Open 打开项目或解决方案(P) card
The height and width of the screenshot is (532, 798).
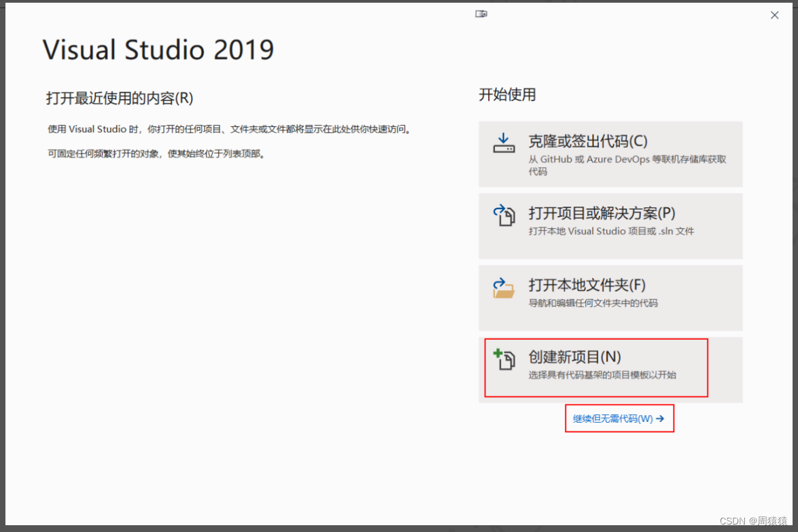tap(610, 226)
